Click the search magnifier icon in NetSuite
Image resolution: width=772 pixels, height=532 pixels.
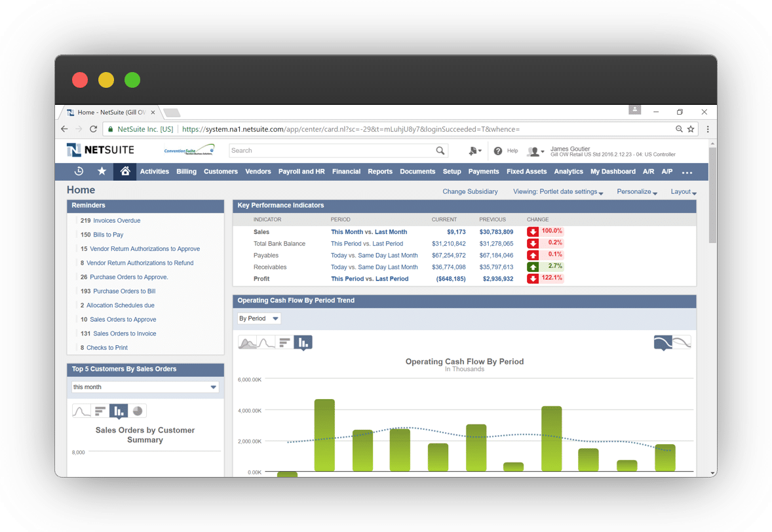[x=440, y=151]
